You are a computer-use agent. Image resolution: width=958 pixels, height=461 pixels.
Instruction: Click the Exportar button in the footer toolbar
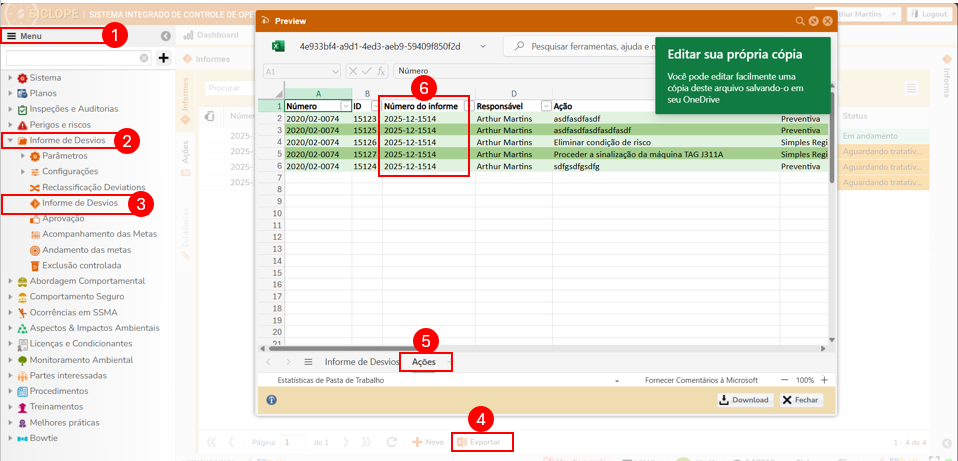(482, 442)
